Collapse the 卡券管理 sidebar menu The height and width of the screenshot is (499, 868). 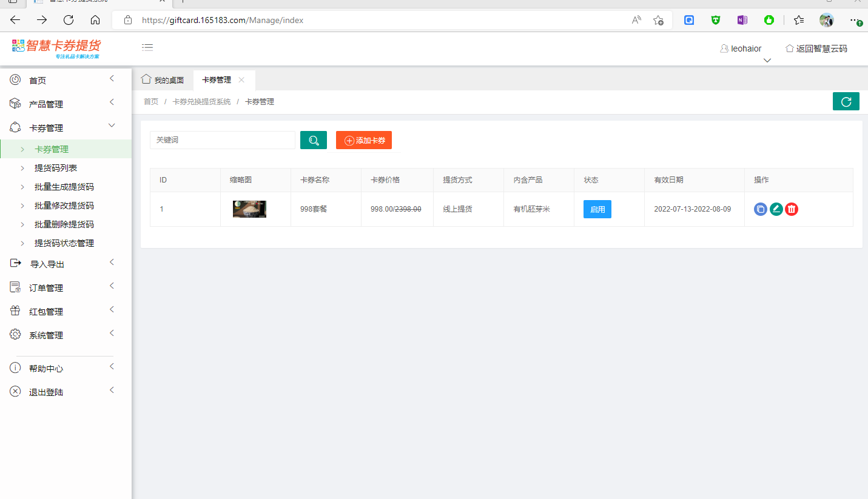[x=46, y=128]
